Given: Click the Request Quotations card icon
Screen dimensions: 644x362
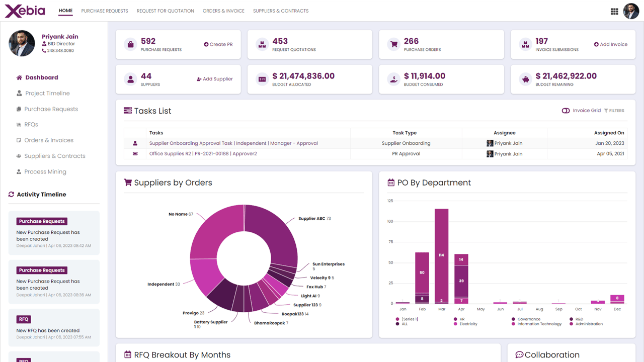Looking at the screenshot, I should (x=262, y=44).
